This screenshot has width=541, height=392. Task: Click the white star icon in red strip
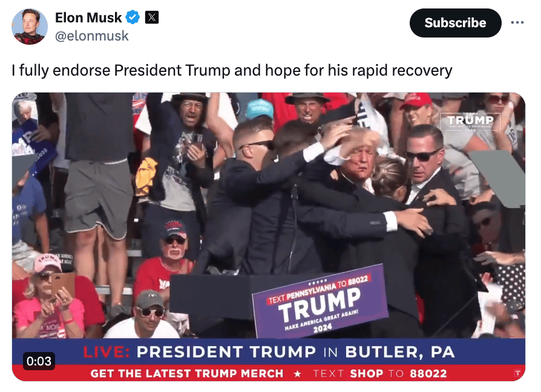point(297,374)
